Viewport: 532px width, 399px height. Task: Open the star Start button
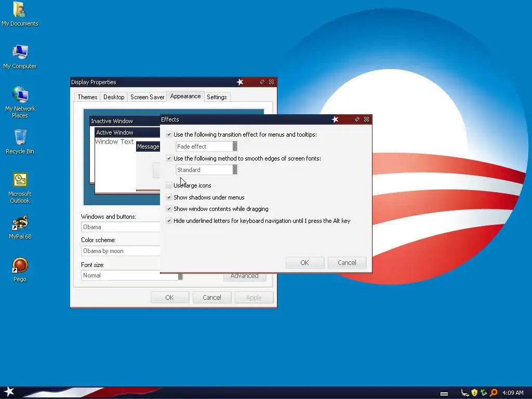pyautogui.click(x=9, y=392)
